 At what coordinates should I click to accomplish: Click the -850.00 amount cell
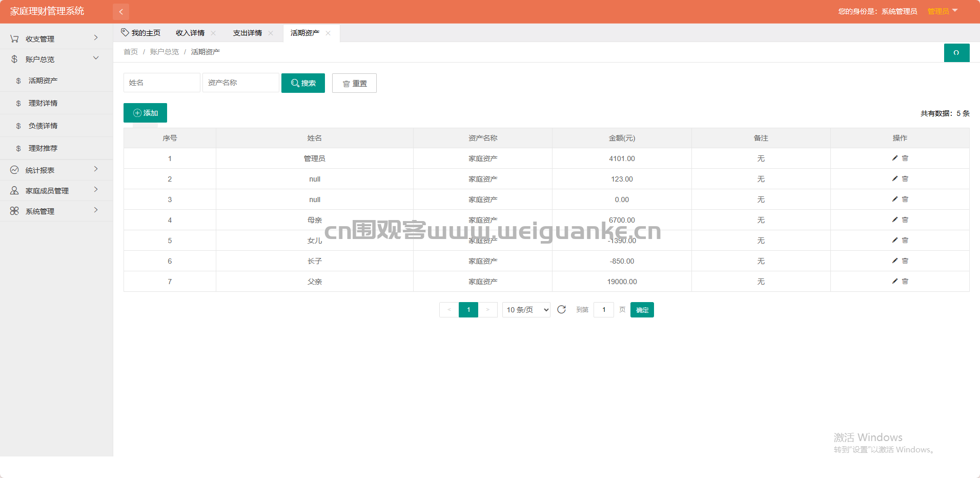622,261
